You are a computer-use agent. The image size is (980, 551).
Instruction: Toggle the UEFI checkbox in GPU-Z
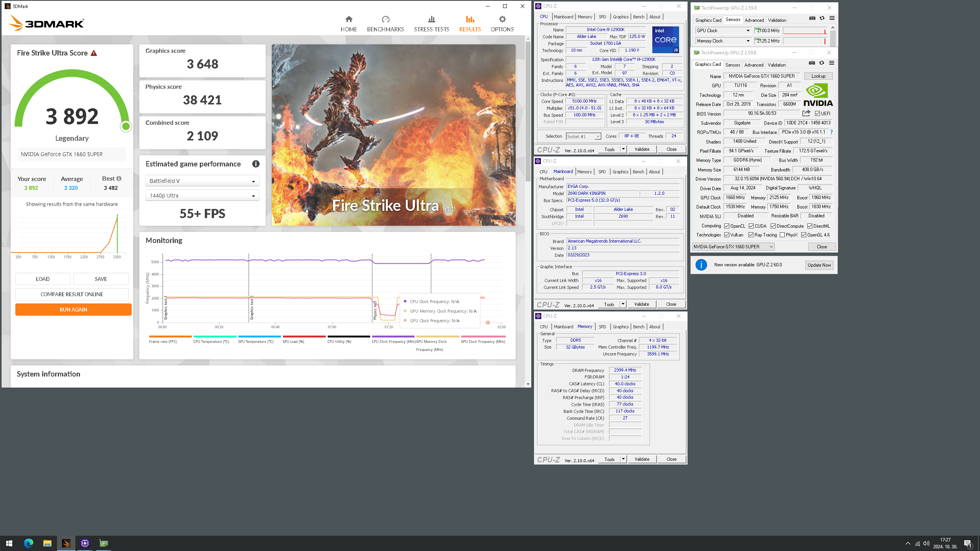(817, 114)
